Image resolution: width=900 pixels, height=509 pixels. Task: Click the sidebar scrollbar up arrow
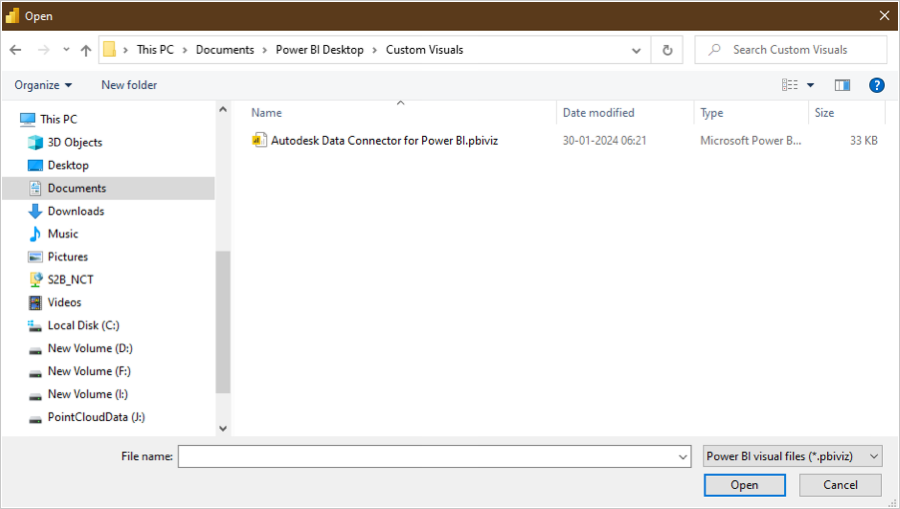[x=223, y=109]
